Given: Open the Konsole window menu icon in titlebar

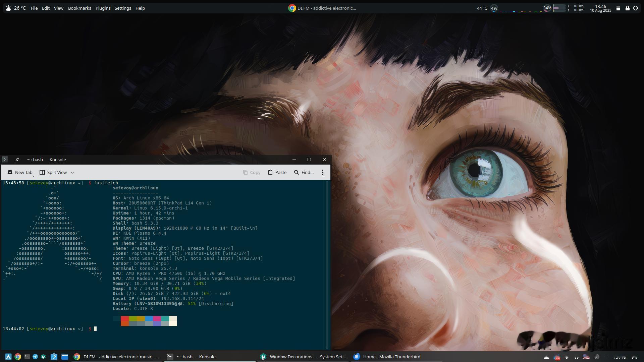Looking at the screenshot, I should point(5,160).
